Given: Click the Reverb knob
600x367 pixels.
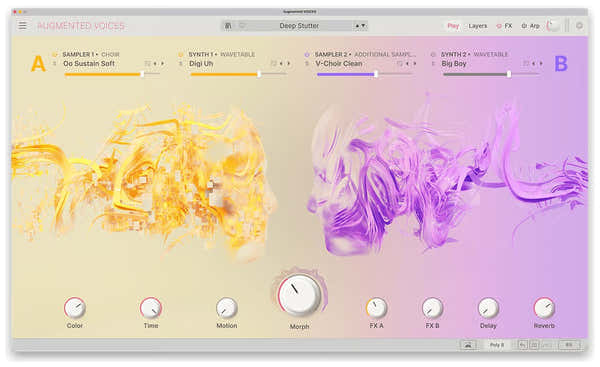Looking at the screenshot, I should [x=544, y=308].
